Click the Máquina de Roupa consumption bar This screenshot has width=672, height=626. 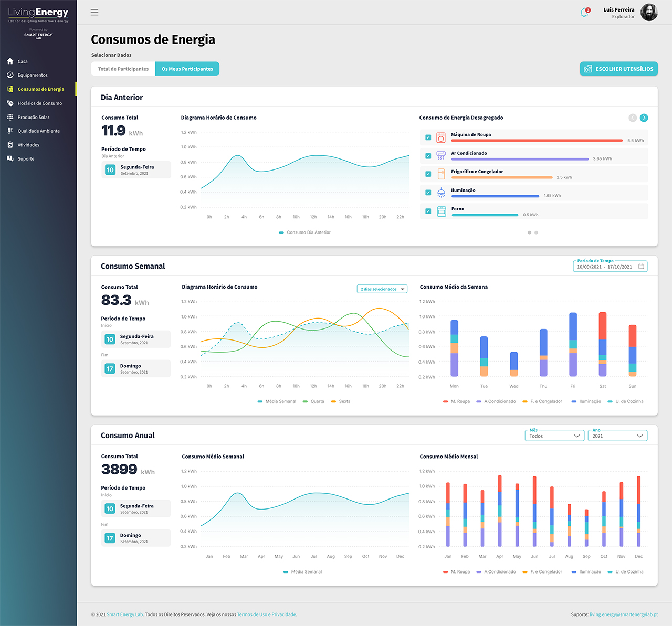[537, 141]
